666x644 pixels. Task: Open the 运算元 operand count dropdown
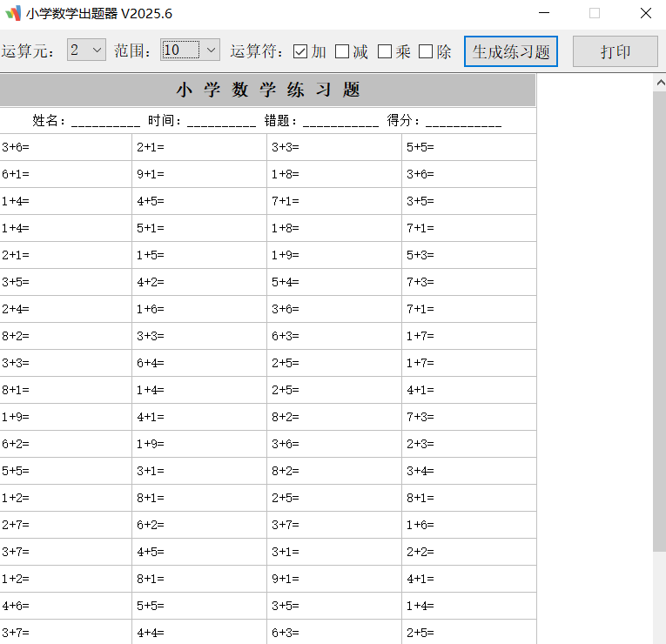(x=86, y=50)
